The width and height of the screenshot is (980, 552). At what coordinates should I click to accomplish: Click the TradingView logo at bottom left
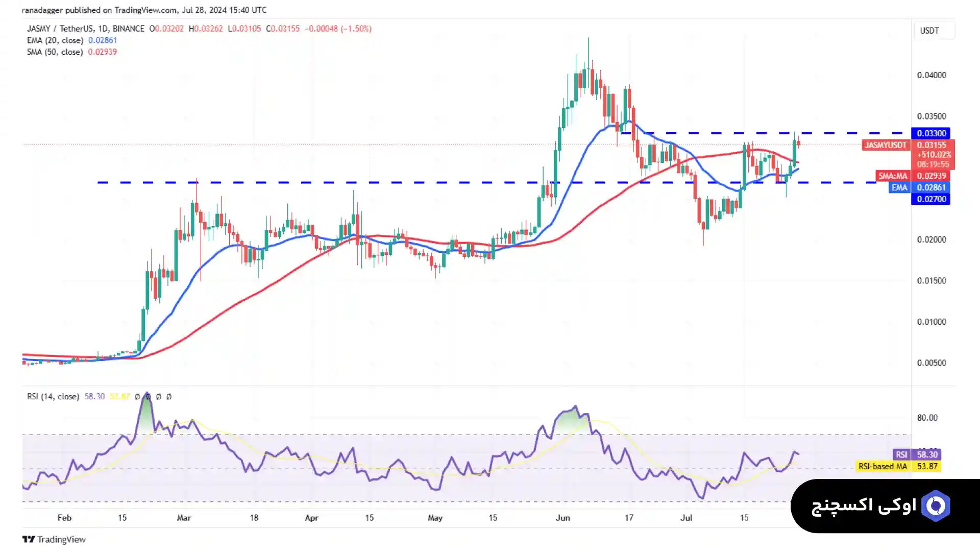point(54,539)
